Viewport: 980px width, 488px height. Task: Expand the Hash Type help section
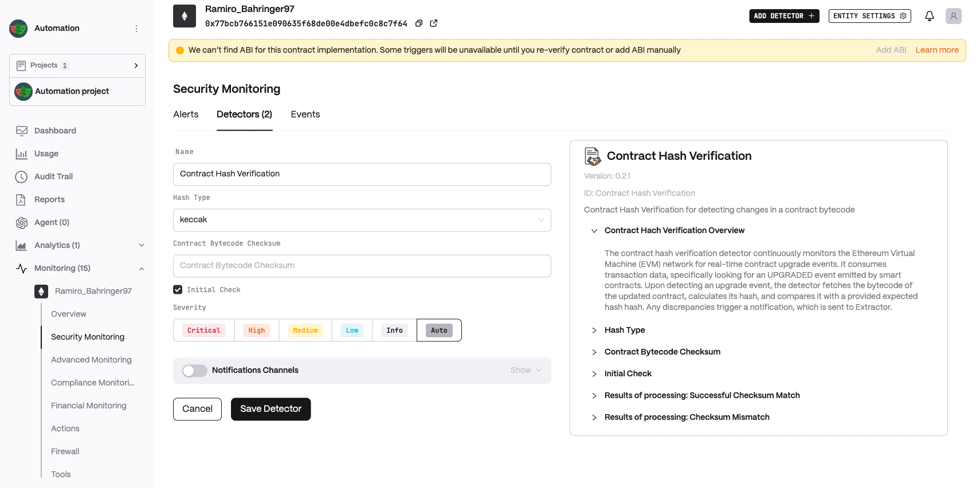594,330
